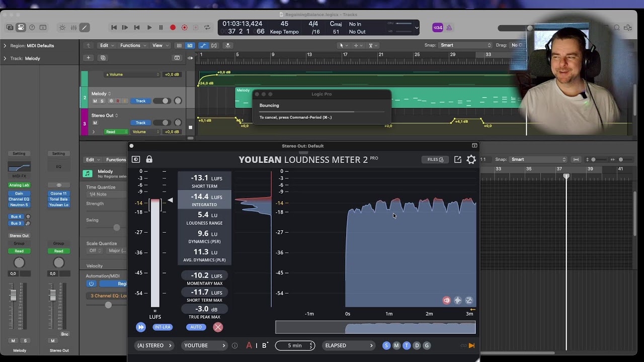
Task: Open the Mixer sliders icon
Action: [x=73, y=28]
